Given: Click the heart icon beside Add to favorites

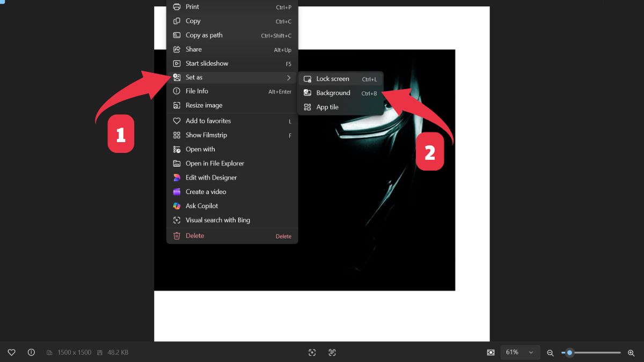Looking at the screenshot, I should (x=177, y=121).
